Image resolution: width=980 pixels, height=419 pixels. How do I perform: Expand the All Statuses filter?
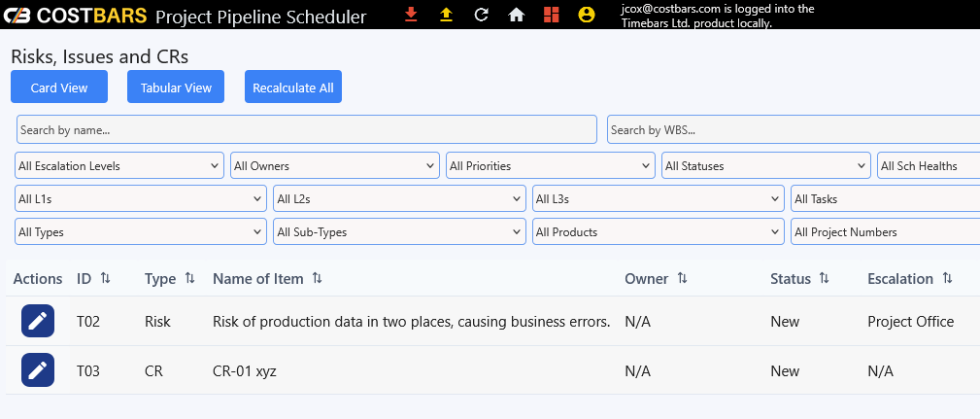click(765, 166)
